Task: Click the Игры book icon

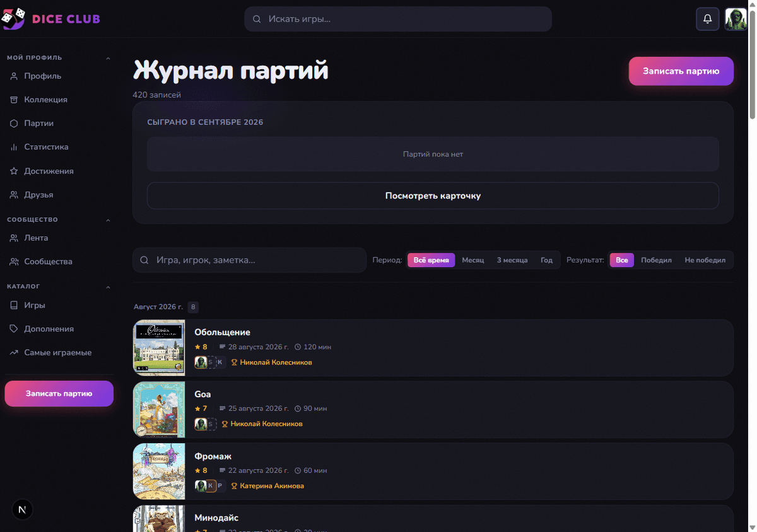Action: click(x=14, y=305)
